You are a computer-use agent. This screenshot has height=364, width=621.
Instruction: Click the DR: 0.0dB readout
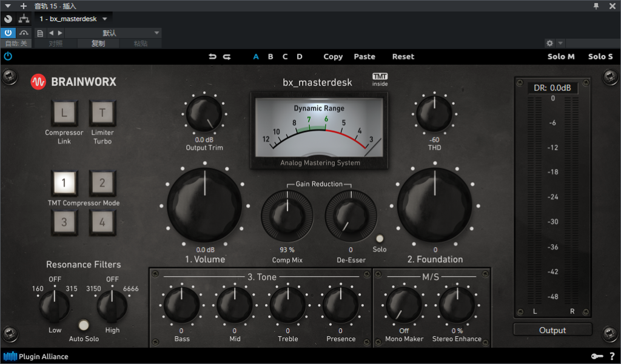point(552,88)
